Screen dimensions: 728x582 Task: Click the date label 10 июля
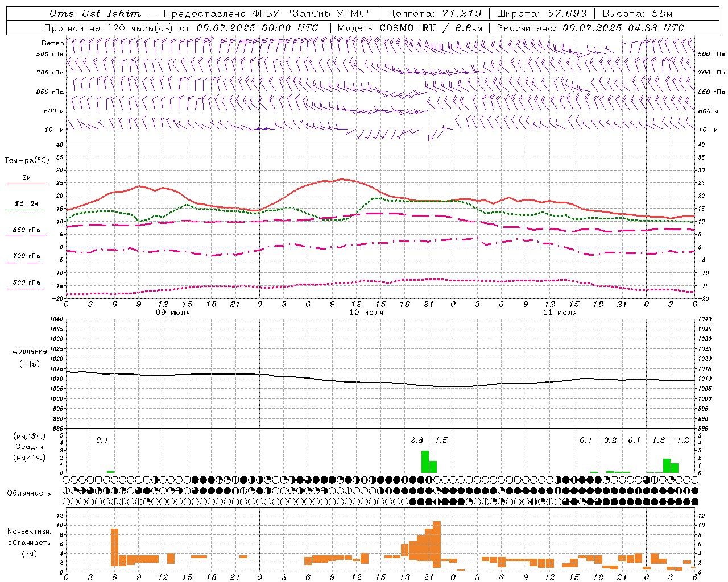tap(366, 313)
